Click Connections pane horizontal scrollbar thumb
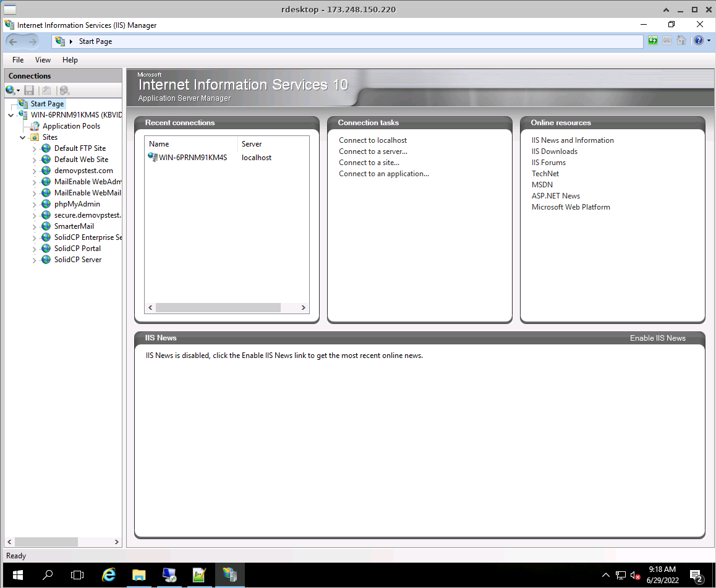This screenshot has width=716, height=588. (x=46, y=542)
